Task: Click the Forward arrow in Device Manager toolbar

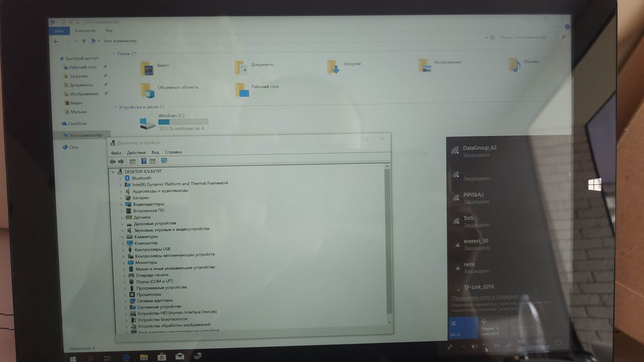Action: pos(121,162)
